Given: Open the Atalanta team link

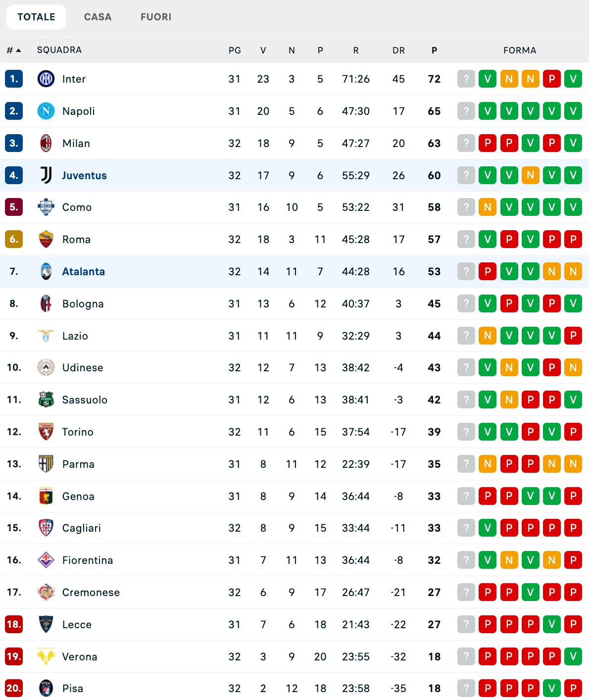Looking at the screenshot, I should tap(83, 271).
